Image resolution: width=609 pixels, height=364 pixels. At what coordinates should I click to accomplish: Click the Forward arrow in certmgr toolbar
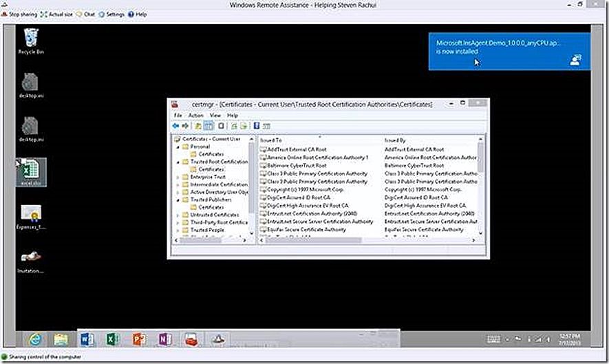click(x=185, y=126)
